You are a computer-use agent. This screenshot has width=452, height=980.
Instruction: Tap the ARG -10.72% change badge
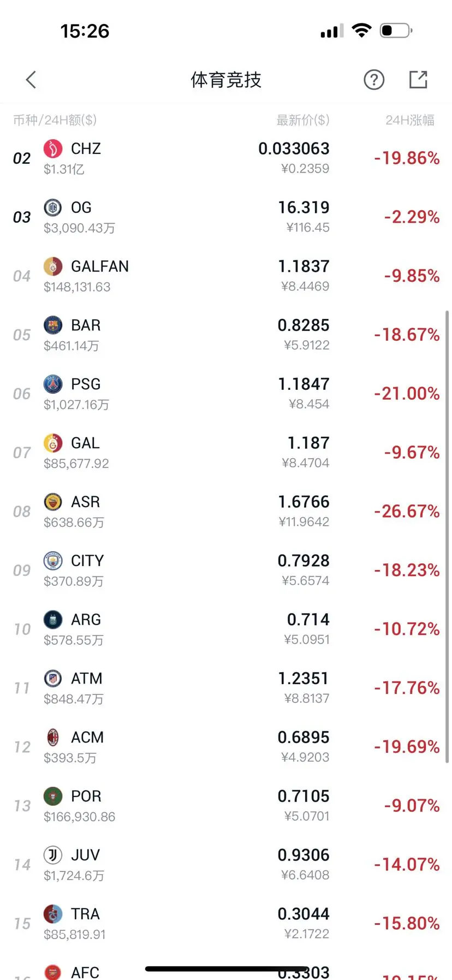coord(407,629)
